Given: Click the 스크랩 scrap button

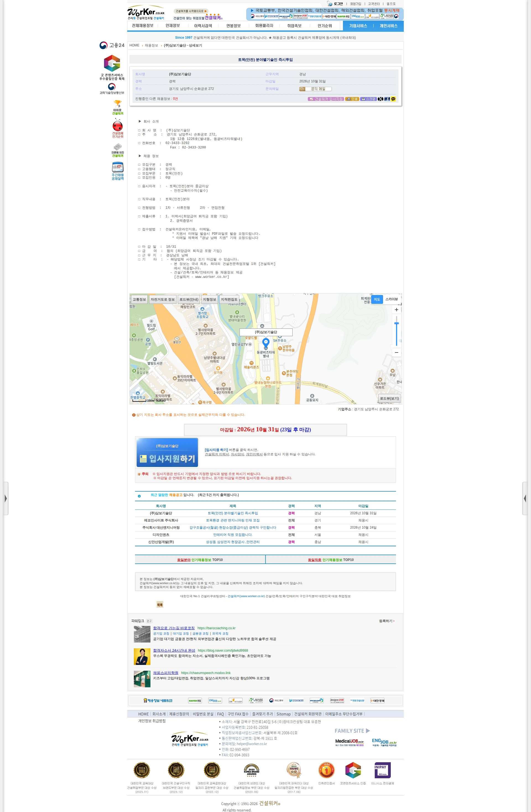Looking at the screenshot, I should (368, 99).
